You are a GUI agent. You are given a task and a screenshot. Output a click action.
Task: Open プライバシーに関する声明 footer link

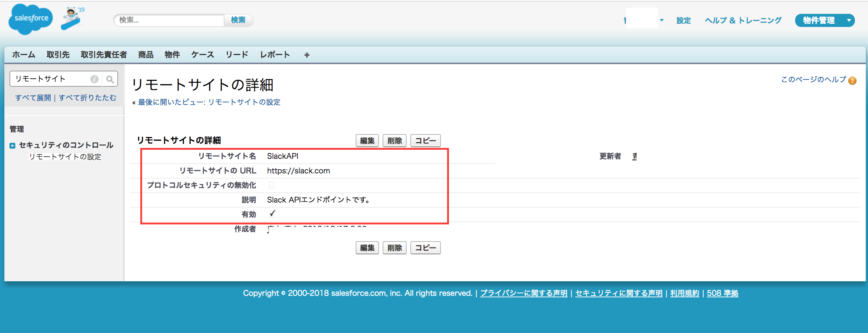[524, 293]
